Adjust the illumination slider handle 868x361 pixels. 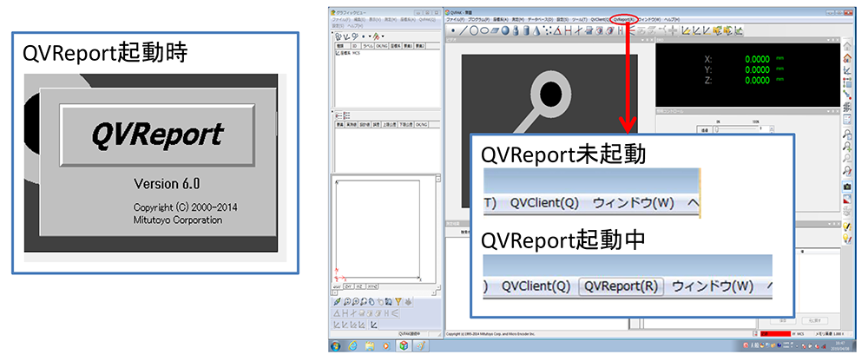click(x=716, y=129)
